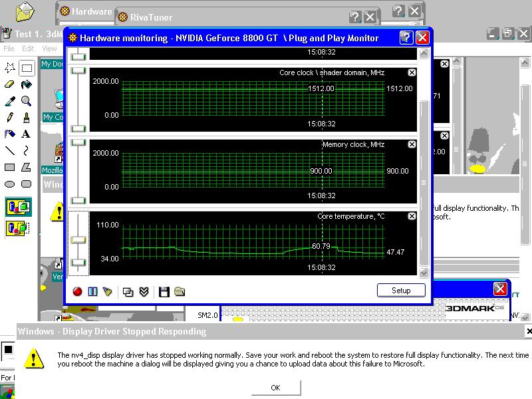Choose the Eraser tool in Paint
Viewport: 532px width, 399px height.
tap(10, 84)
